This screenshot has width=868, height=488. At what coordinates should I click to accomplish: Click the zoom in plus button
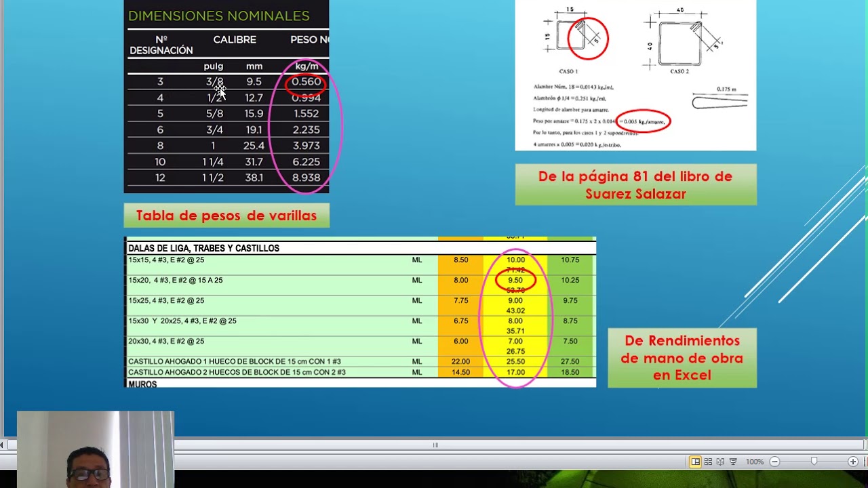coord(853,462)
